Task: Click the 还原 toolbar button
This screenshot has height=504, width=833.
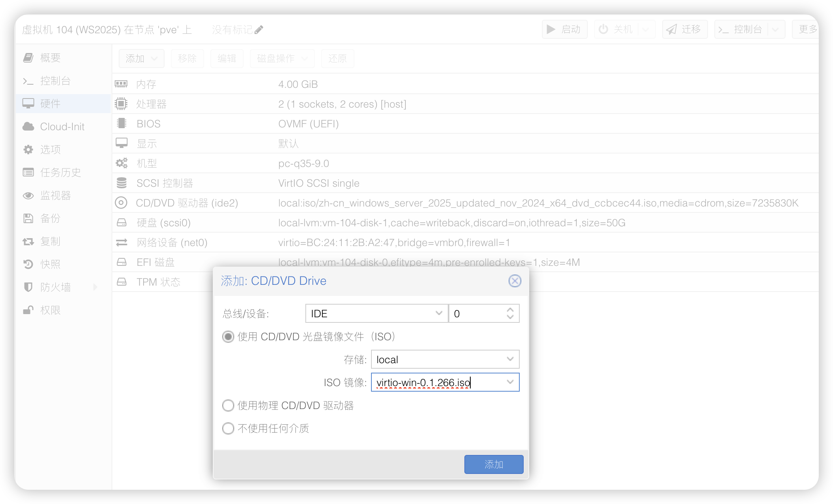Action: [337, 59]
